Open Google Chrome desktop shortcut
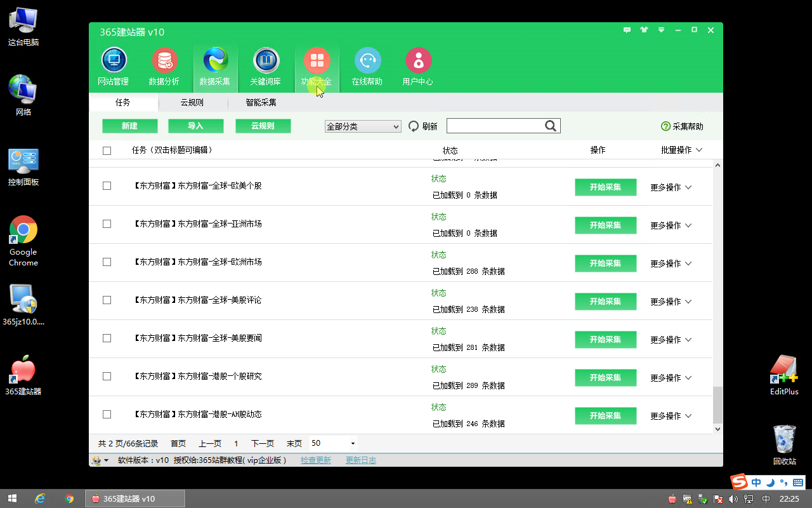812x508 pixels. click(23, 241)
